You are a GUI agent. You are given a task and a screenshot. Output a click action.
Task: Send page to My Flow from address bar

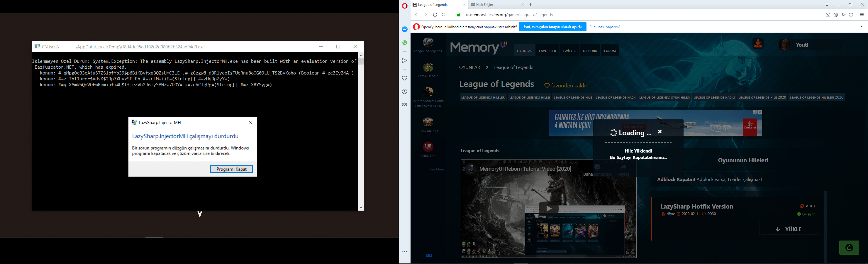coord(843,15)
